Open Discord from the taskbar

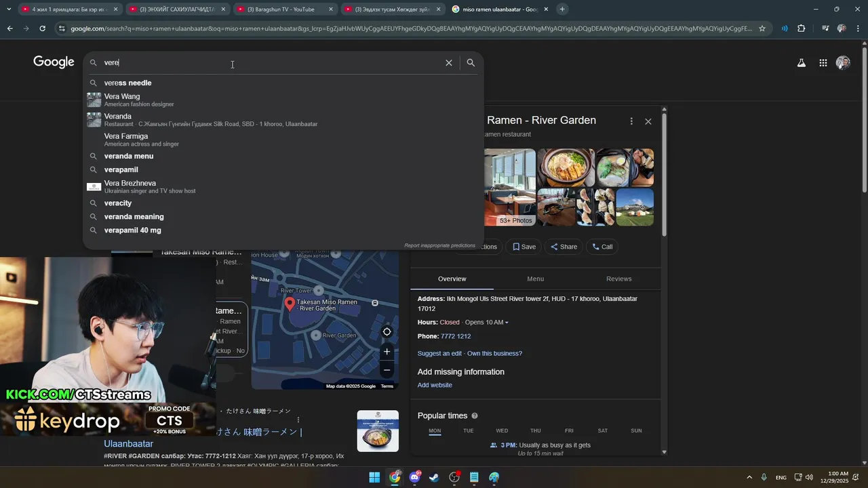click(x=414, y=477)
